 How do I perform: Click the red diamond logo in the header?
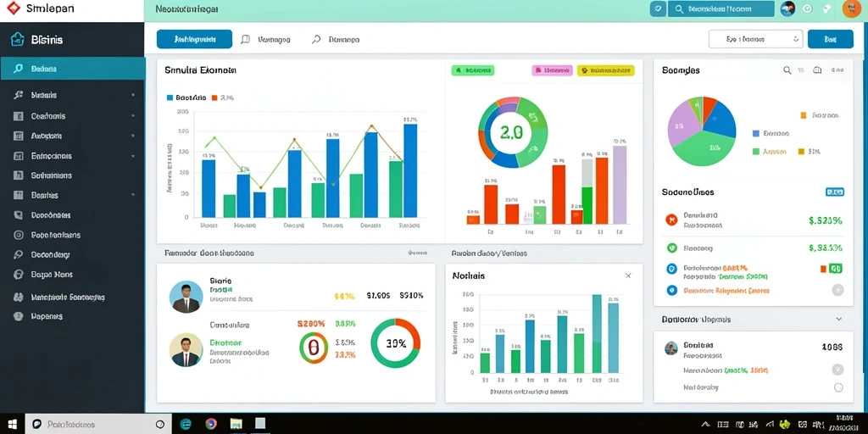(x=13, y=8)
